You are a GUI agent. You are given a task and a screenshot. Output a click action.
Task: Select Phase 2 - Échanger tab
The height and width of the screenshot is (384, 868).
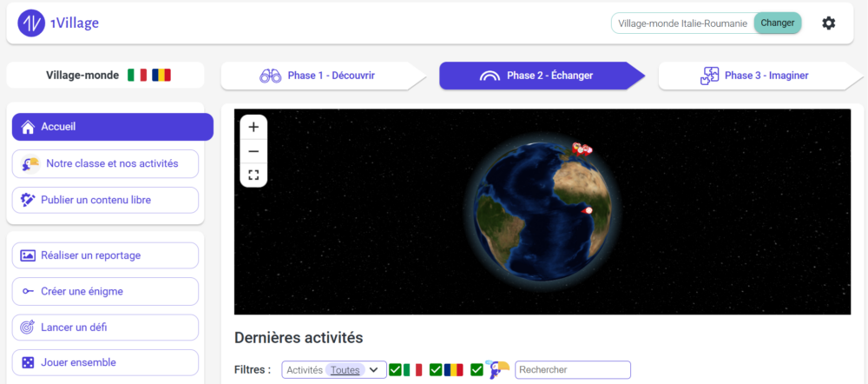click(542, 76)
